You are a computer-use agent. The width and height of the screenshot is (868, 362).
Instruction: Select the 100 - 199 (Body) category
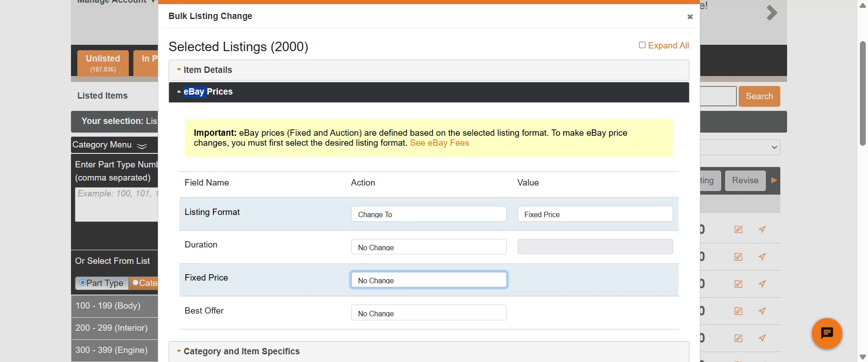click(x=114, y=306)
